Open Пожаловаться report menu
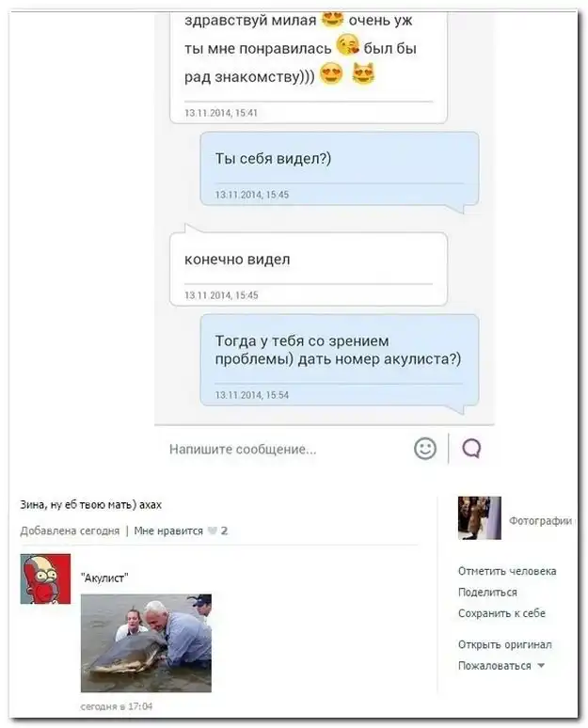Image resolution: width=588 pixels, height=728 pixels. 495,665
